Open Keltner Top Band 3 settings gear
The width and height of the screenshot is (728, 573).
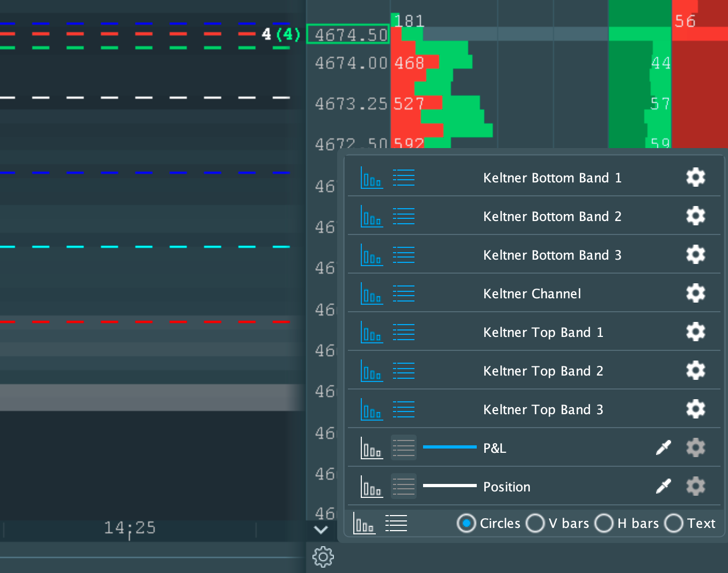[x=695, y=409]
